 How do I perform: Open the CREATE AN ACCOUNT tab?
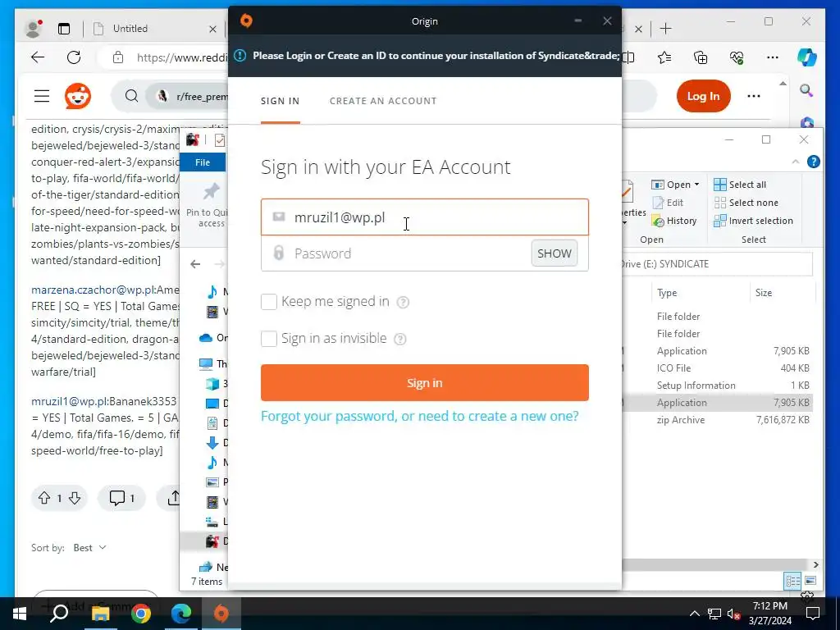[383, 101]
